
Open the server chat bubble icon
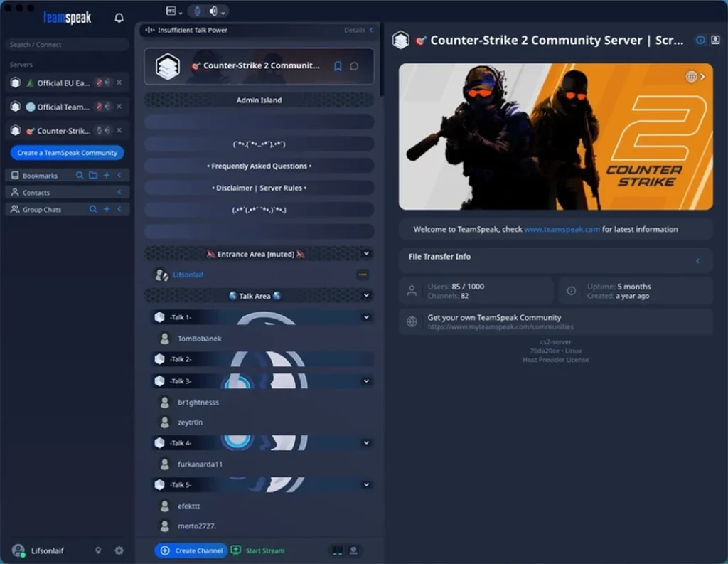354,66
